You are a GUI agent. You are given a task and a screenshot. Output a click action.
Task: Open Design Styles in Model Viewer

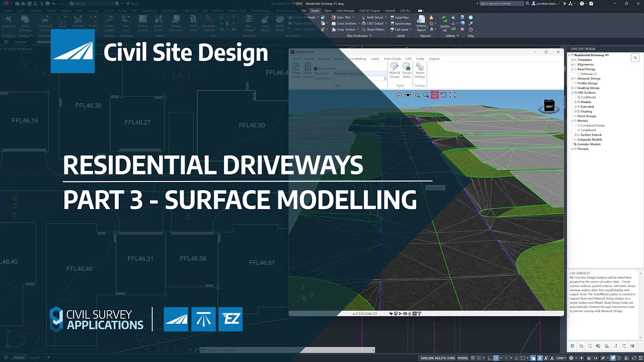pos(407,71)
